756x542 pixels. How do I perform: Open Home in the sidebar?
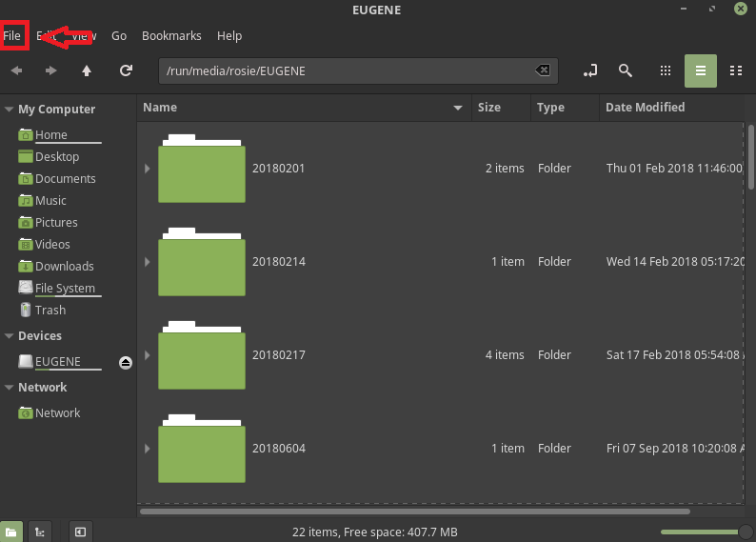point(50,135)
